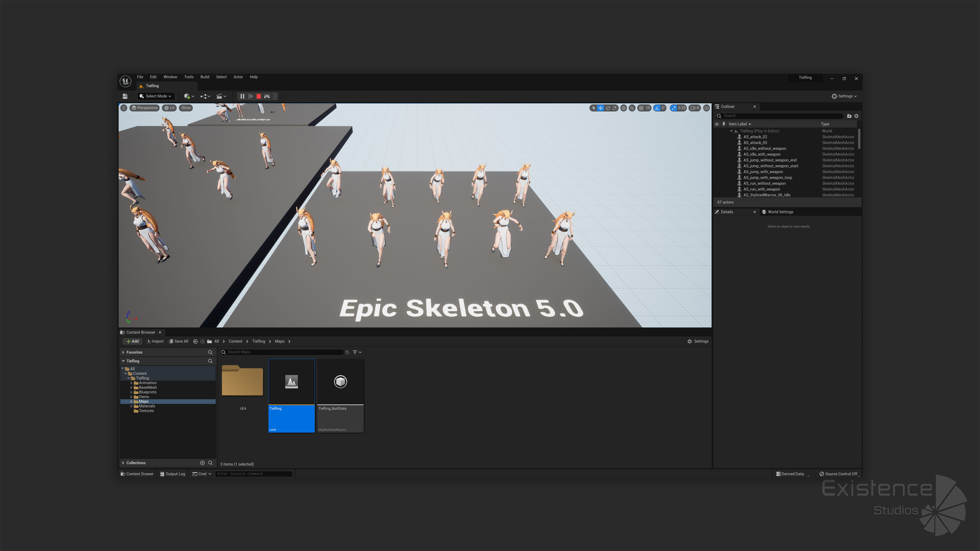Expand the Animation folder in tree
Viewport: 980px width, 551px height.
pyautogui.click(x=132, y=383)
